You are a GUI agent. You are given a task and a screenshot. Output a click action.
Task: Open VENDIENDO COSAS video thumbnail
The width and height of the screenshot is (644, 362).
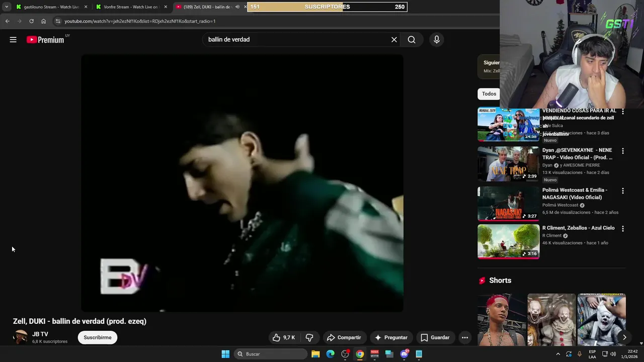[508, 125]
